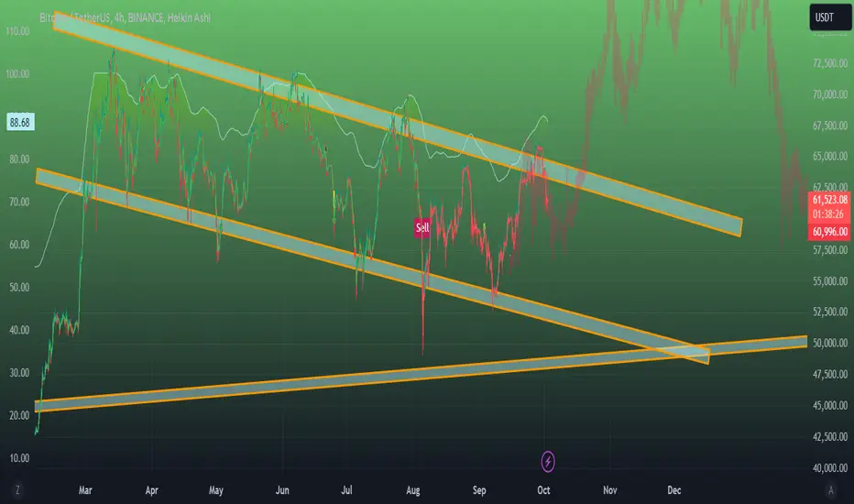Click 55,000.00 on the right price scale
Screen dimensions: 854x504
[830, 280]
